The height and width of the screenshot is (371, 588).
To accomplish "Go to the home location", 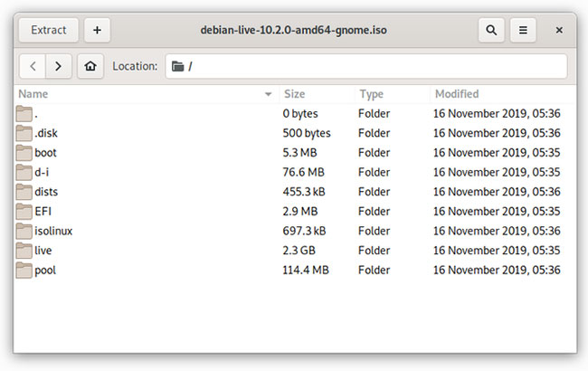I will [90, 66].
